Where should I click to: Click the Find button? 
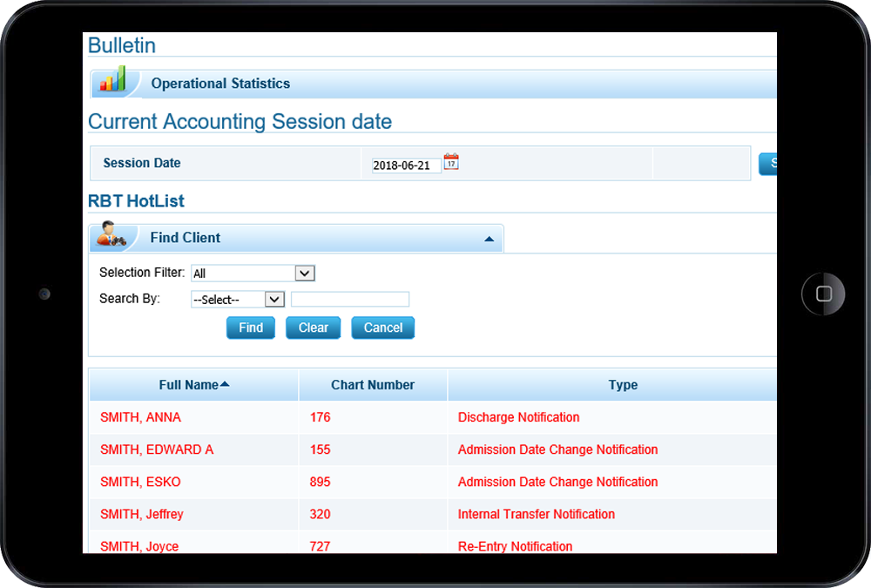click(x=250, y=328)
